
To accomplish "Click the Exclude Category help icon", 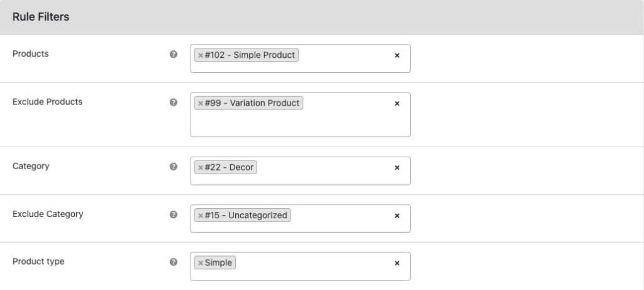I will click(174, 215).
